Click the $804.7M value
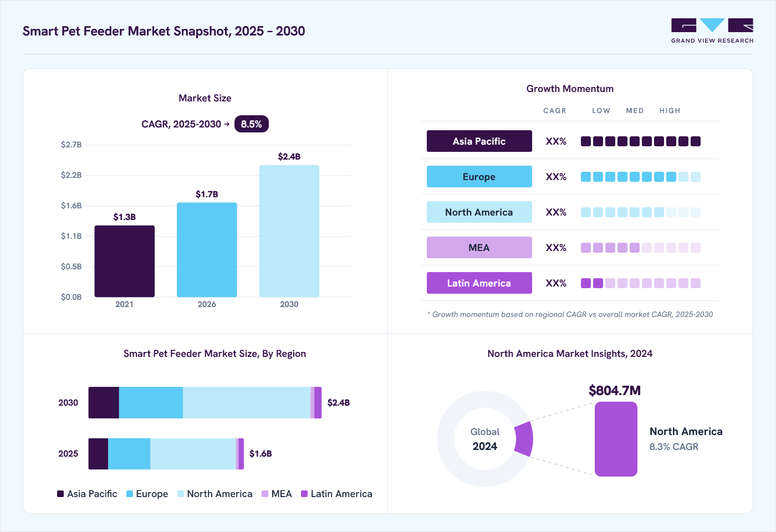Screen dimensions: 776x532 click(615, 391)
